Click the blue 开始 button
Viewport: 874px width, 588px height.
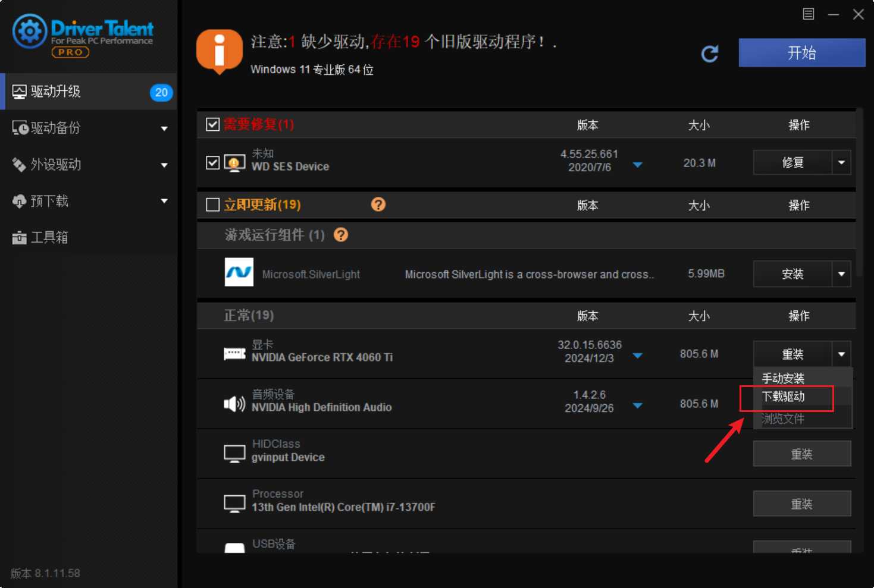(802, 53)
